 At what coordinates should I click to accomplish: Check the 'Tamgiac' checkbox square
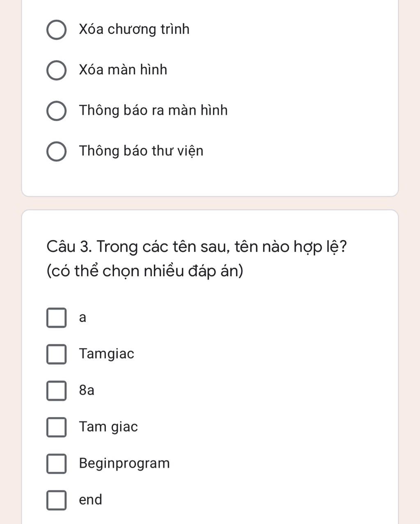57,354
